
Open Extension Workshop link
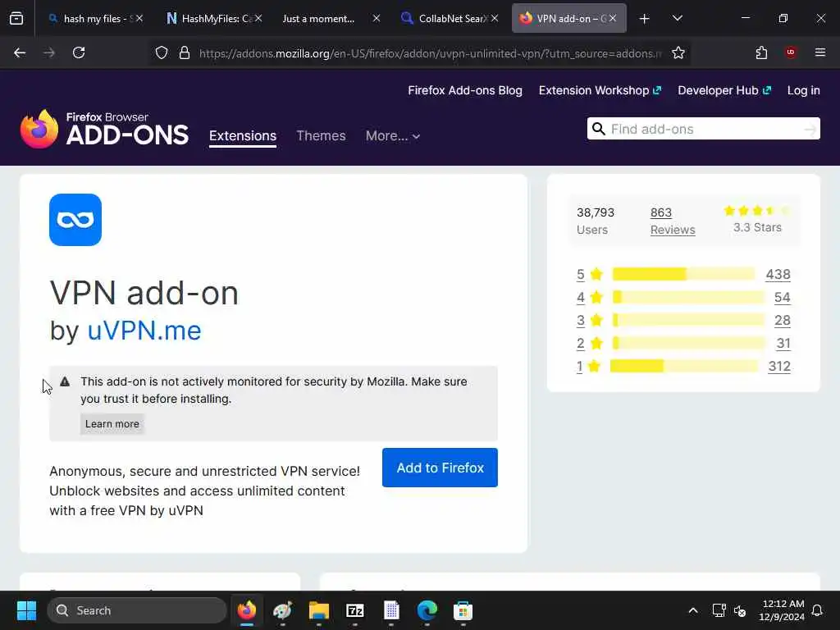coord(600,90)
